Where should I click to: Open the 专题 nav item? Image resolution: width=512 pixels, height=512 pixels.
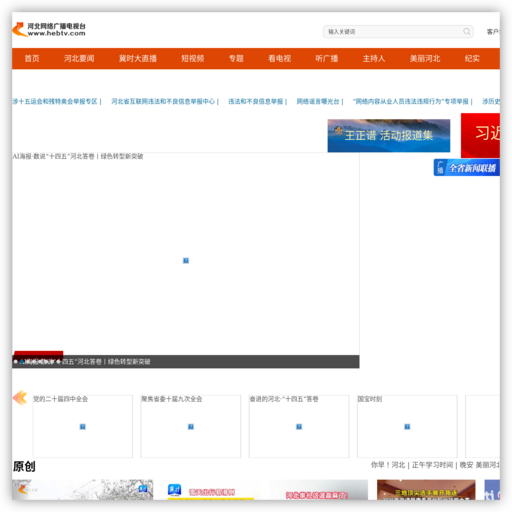coord(236,59)
